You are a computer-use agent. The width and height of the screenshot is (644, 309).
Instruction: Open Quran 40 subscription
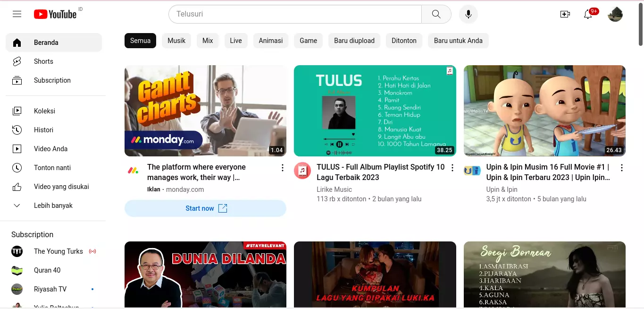click(x=54, y=270)
